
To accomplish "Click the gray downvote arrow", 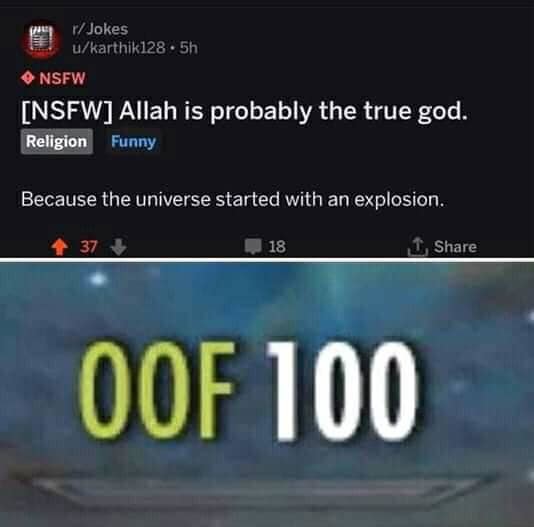I will pyautogui.click(x=119, y=247).
